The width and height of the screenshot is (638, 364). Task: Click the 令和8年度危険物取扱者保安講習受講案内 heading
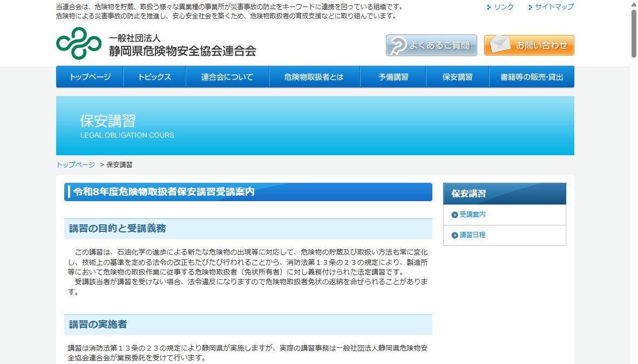click(x=248, y=192)
